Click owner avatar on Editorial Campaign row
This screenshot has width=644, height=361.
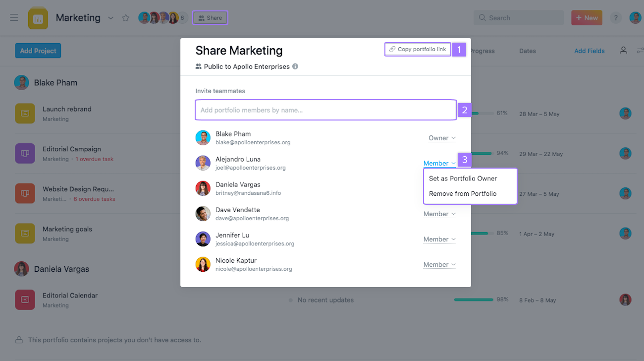(625, 153)
